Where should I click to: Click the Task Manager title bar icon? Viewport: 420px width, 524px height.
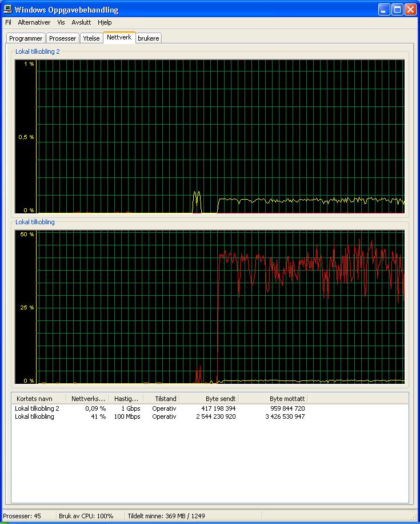(7, 9)
